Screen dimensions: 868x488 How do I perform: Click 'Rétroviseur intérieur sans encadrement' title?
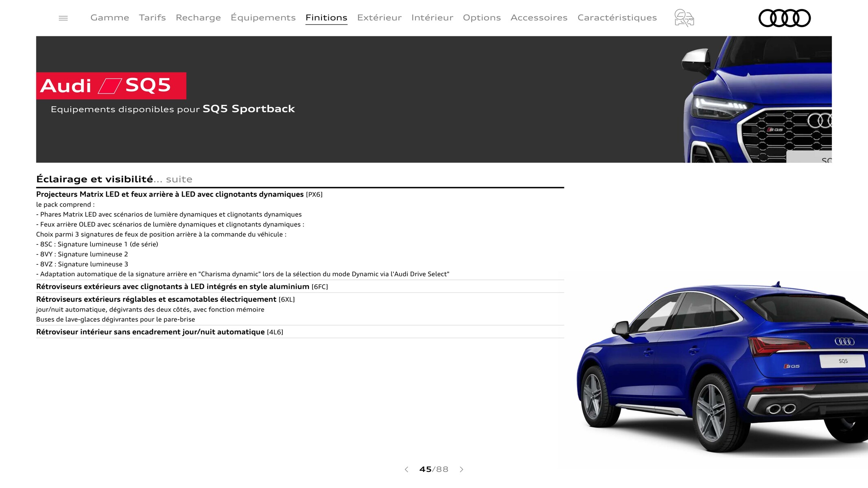pos(151,332)
